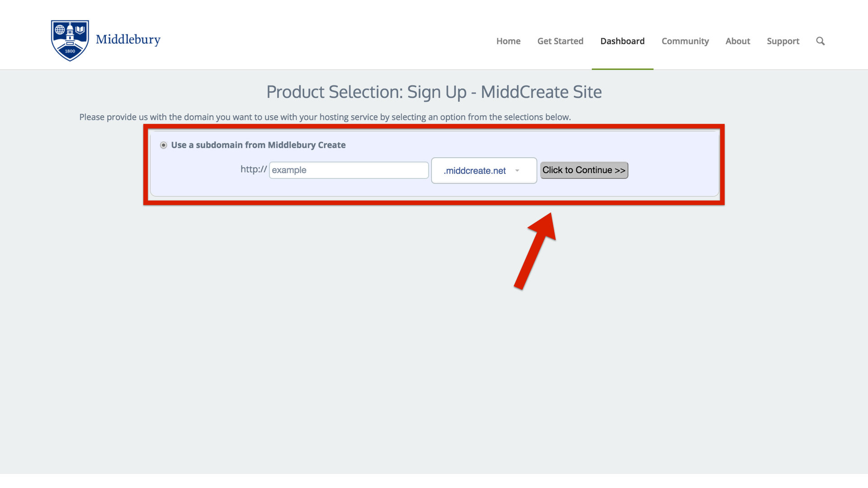Screen dimensions: 868x488
Task: Select the subdomain radio button
Action: (x=164, y=145)
